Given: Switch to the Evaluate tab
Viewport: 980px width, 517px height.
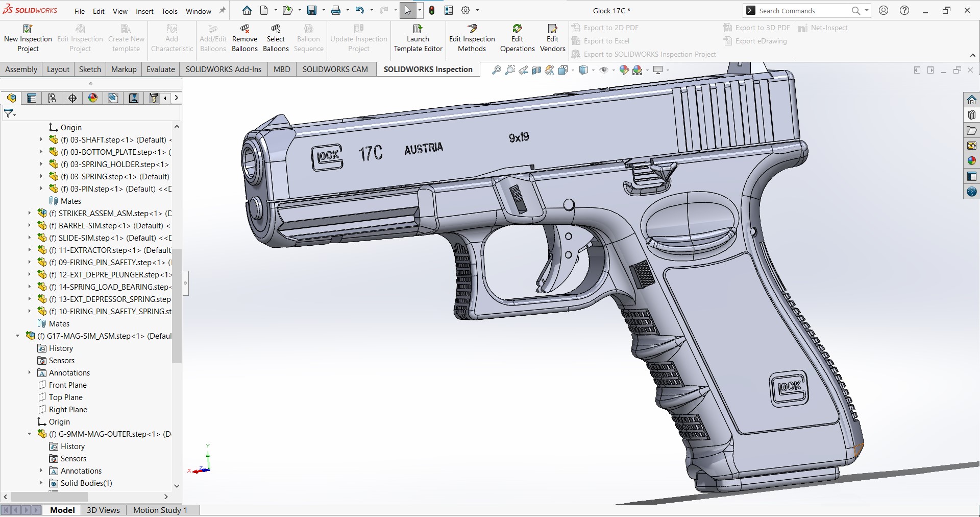Looking at the screenshot, I should 161,69.
